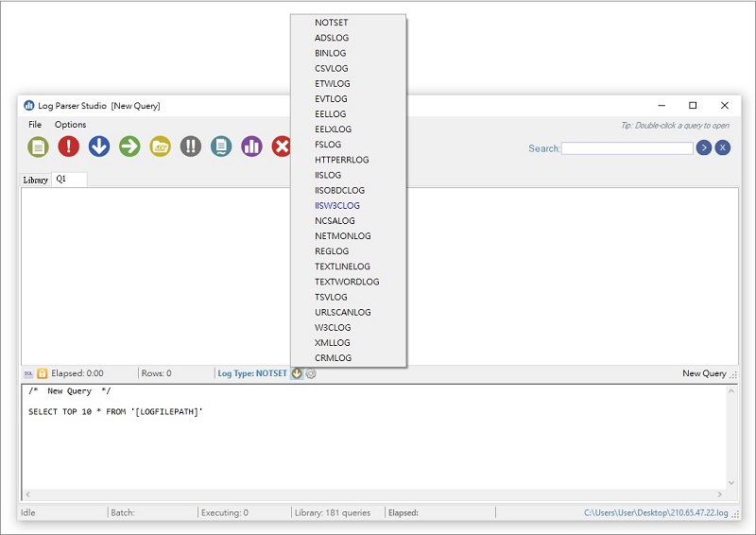Viewport: 756px width, 535px height.
Task: Open the Options menu
Action: 70,125
